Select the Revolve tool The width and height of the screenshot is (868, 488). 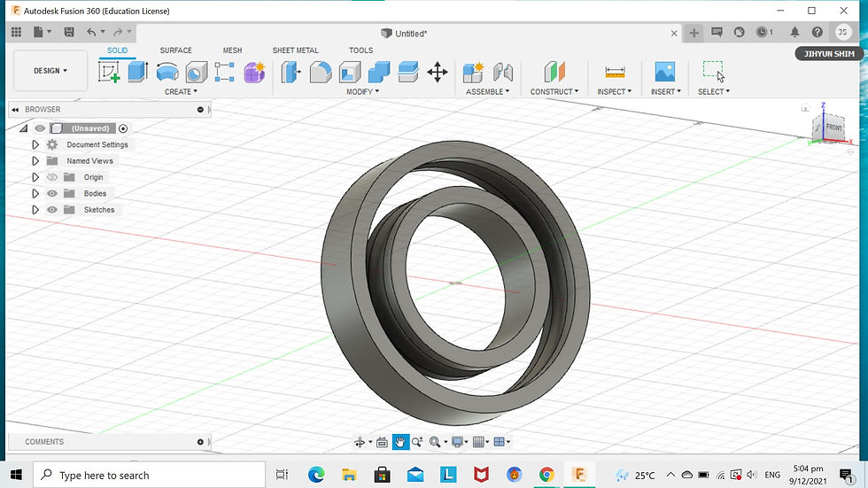[167, 72]
